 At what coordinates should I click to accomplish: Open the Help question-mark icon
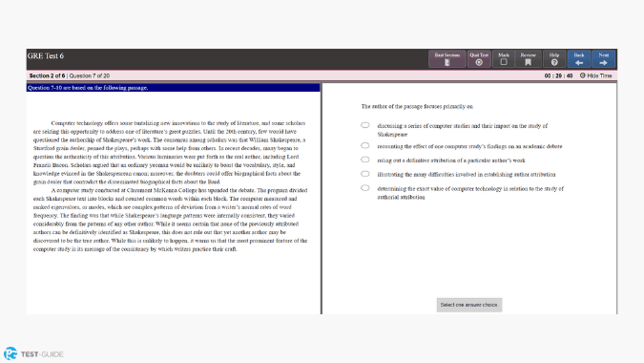click(554, 62)
